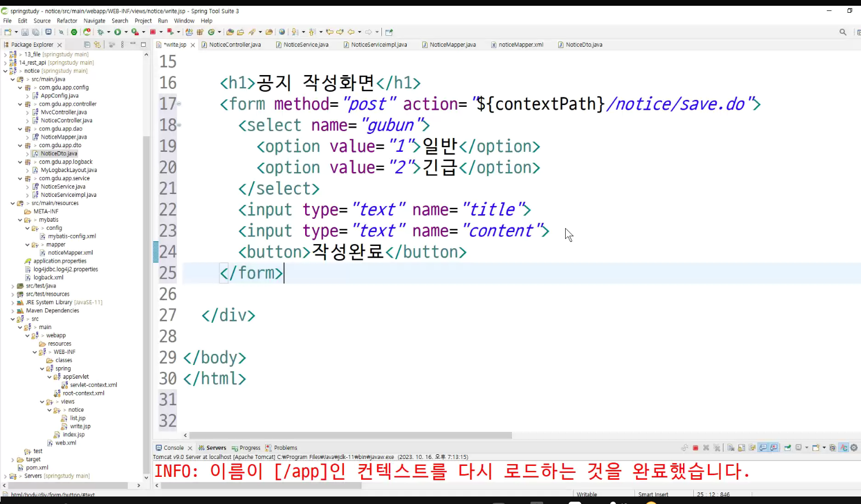Click the green Run toolbar icon
Viewport: 861px width, 504px height.
tap(117, 32)
